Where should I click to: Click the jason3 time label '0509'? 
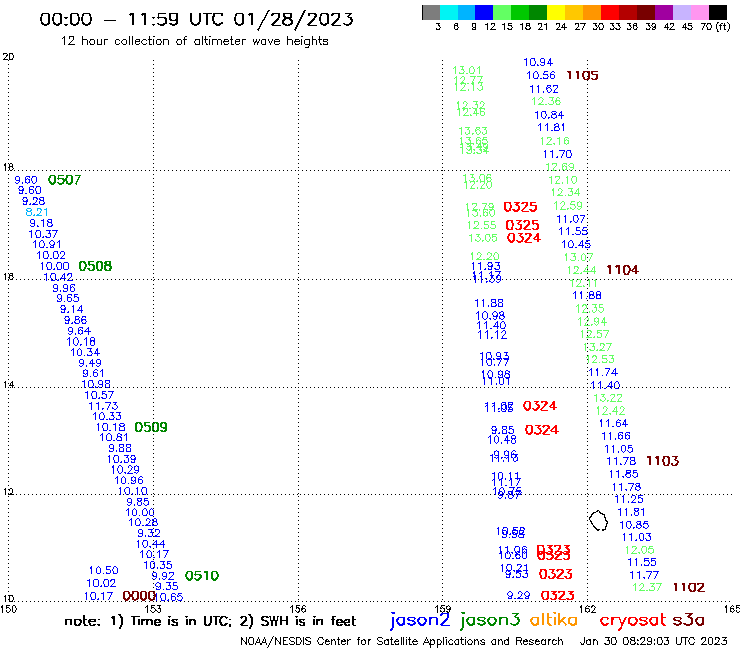(151, 427)
